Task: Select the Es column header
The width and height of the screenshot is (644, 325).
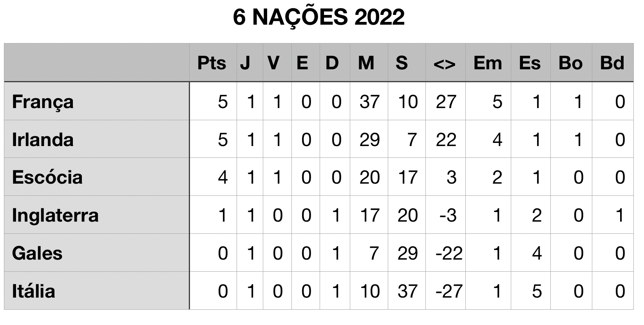Action: pos(530,63)
